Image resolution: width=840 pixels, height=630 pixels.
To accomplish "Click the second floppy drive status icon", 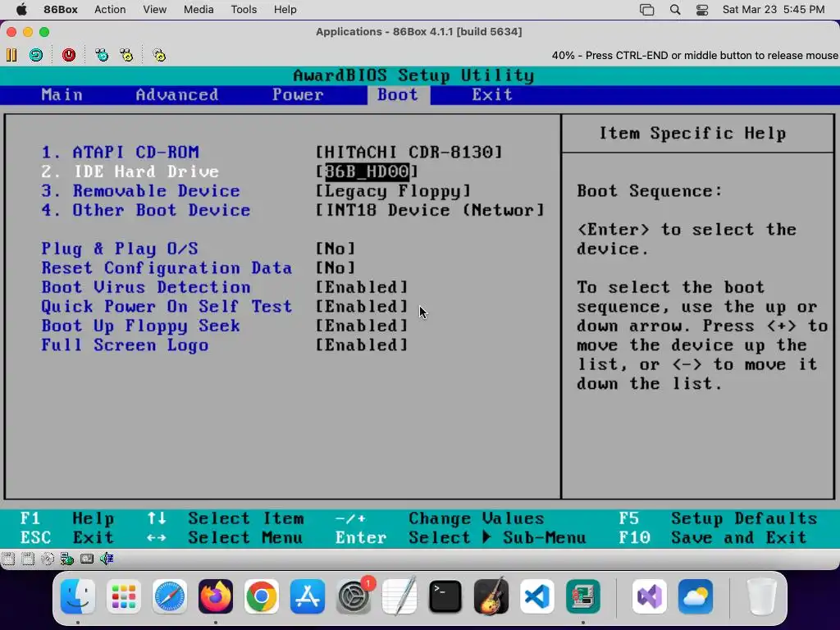I will click(x=28, y=559).
